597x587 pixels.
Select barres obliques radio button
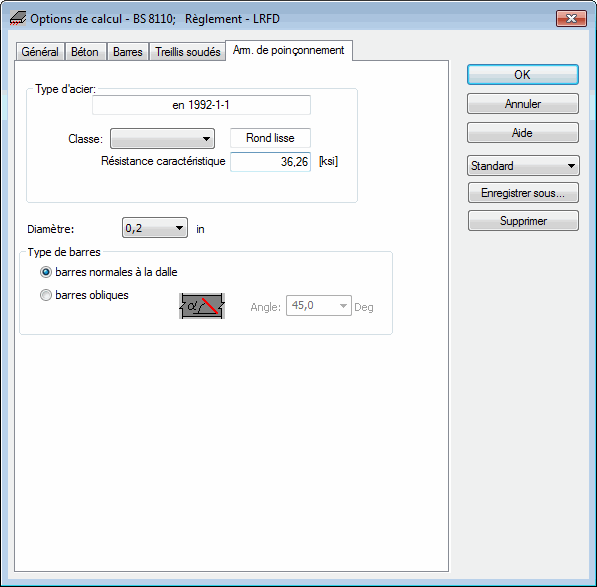point(84,295)
